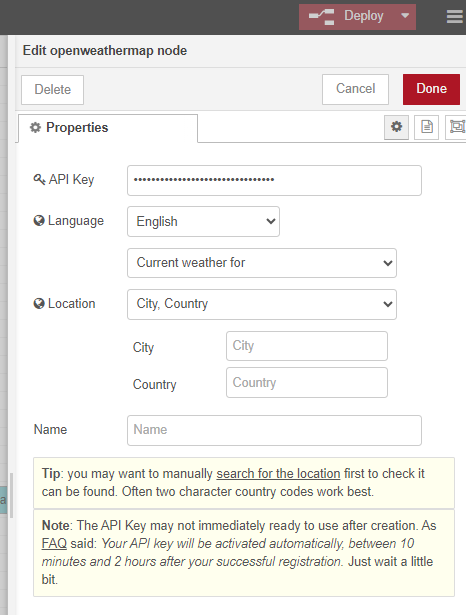
Task: Follow the search for the location link
Action: click(x=278, y=474)
